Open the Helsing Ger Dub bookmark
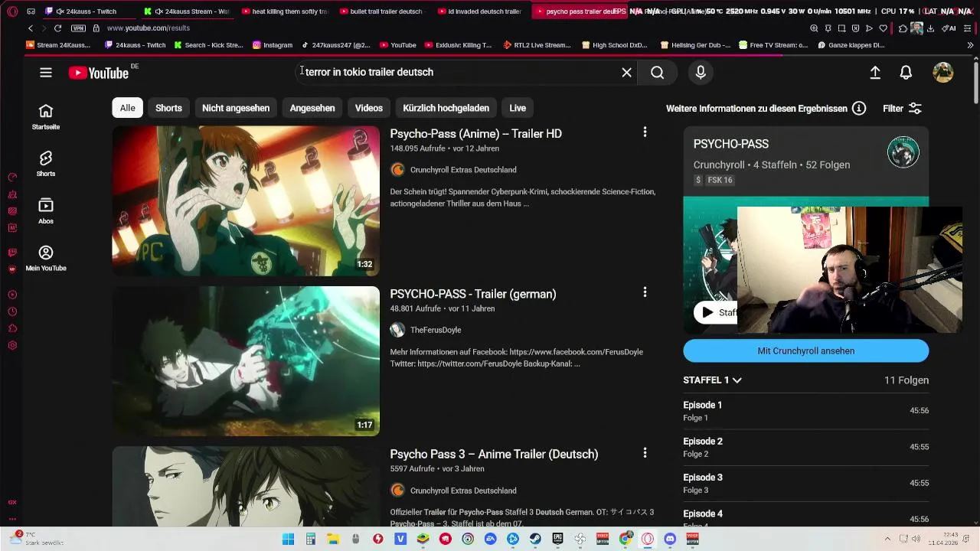This screenshot has height=551, width=980. [694, 45]
